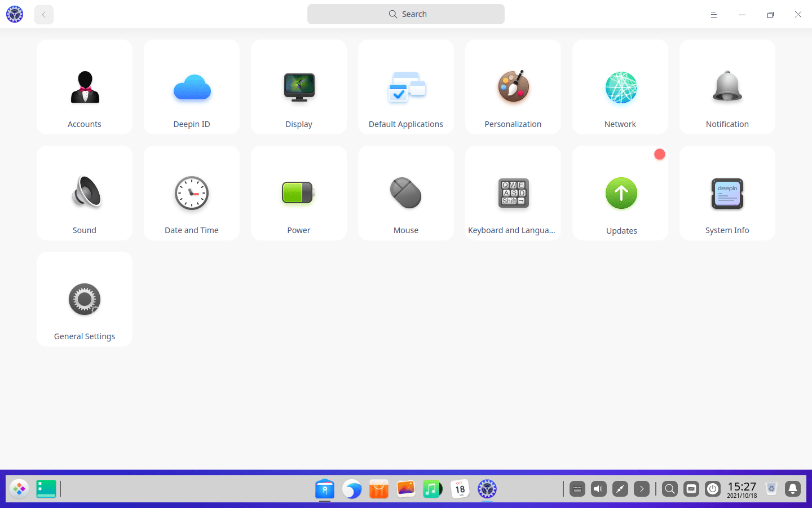Image resolution: width=812 pixels, height=508 pixels.
Task: Open Sound settings
Action: (x=84, y=193)
